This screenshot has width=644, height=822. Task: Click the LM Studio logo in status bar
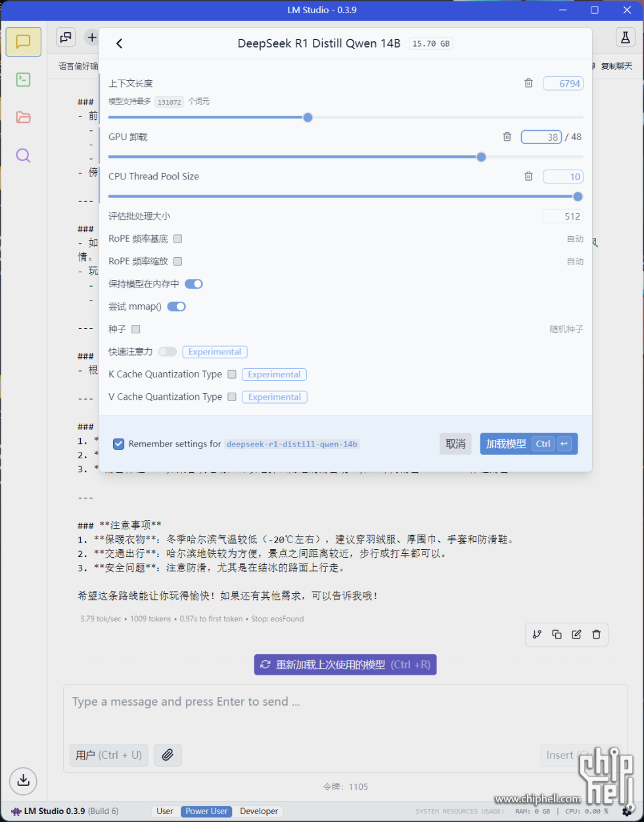[16, 811]
